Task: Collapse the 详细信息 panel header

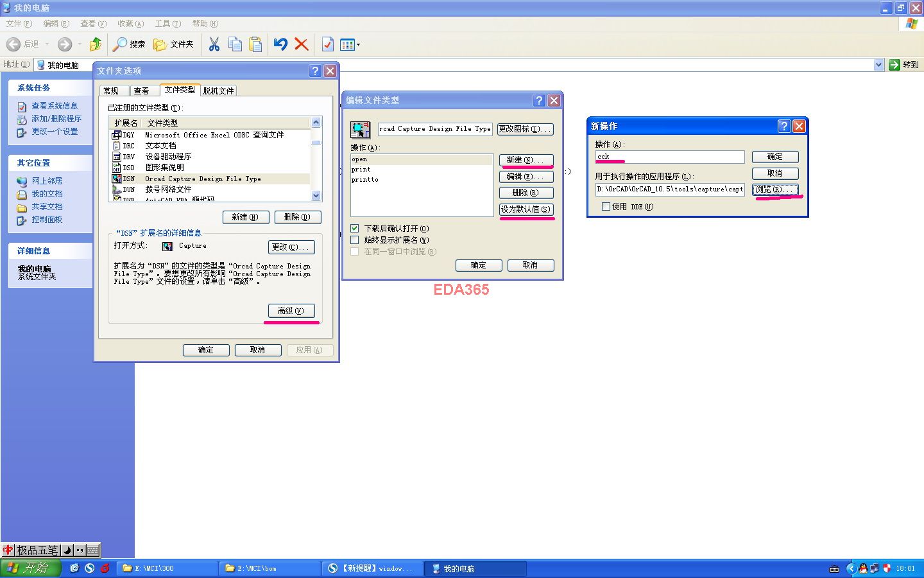Action: click(50, 251)
